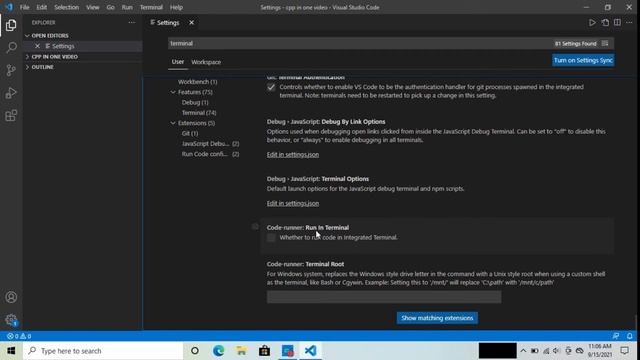The height and width of the screenshot is (360, 640).
Task: Open the Go menu
Action: [110, 7]
